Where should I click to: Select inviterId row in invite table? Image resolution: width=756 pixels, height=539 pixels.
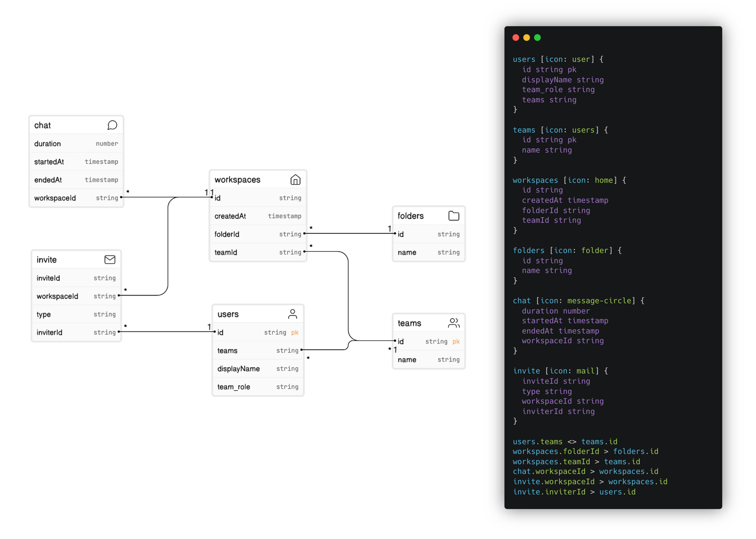[76, 333]
